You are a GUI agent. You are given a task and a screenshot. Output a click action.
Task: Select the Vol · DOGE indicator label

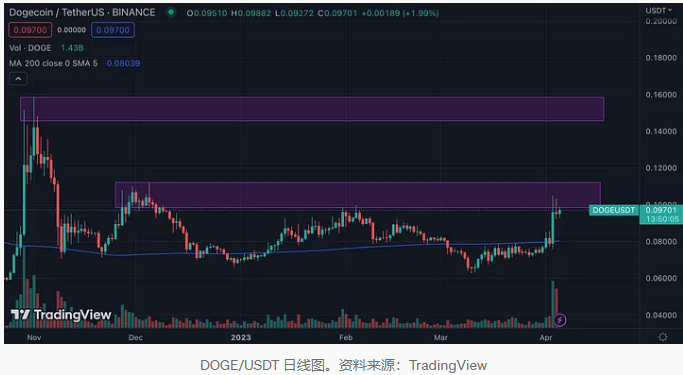tap(30, 48)
